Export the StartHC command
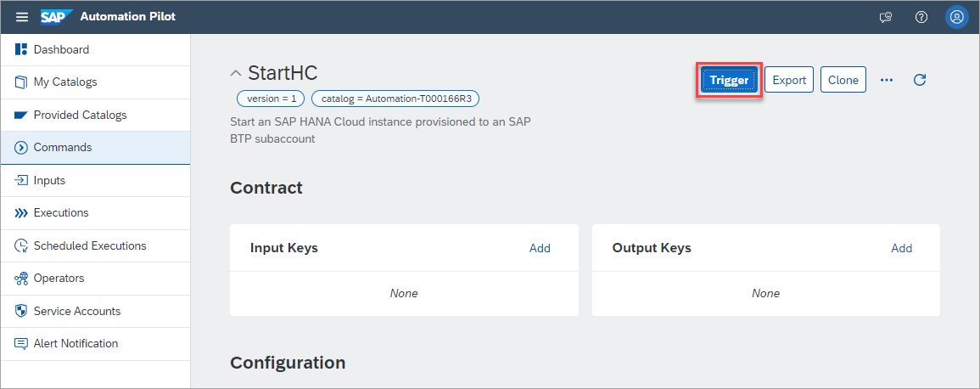Screen dimensions: 980x389 (789, 80)
